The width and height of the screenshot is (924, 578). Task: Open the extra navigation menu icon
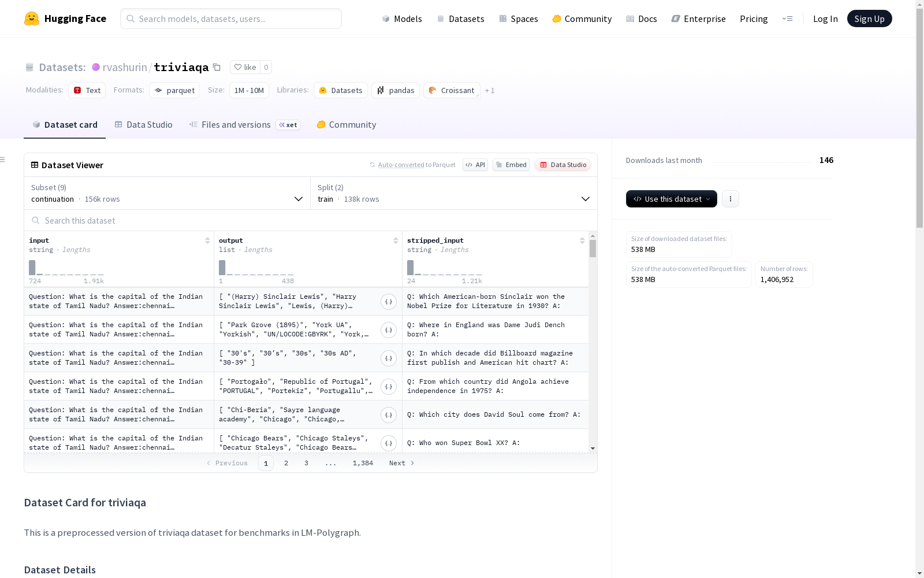coord(787,18)
